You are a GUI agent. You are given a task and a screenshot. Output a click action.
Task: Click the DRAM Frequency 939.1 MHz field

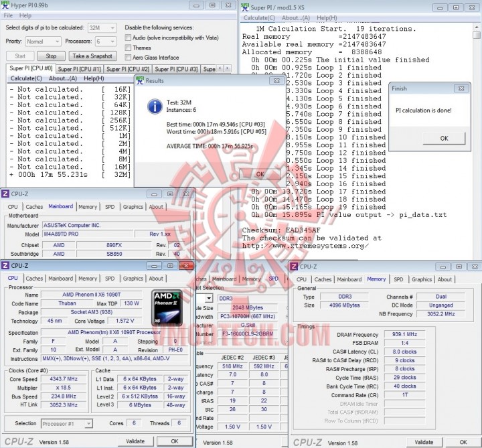(x=404, y=334)
